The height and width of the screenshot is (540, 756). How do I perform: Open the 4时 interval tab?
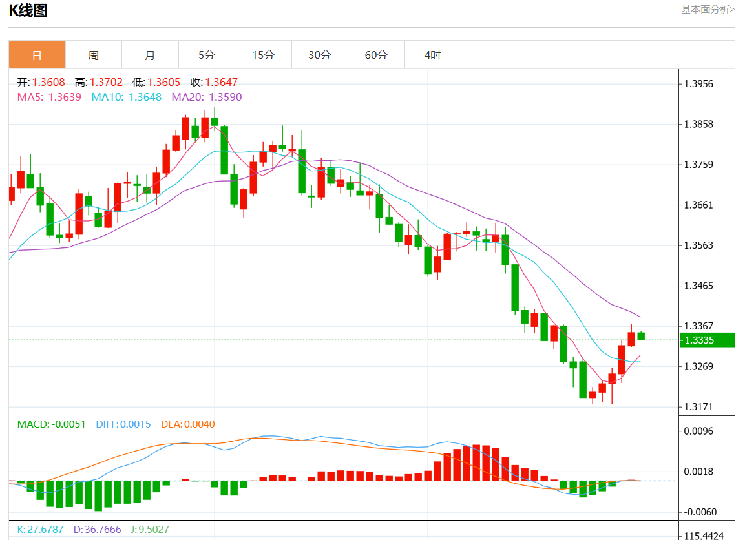coord(432,55)
